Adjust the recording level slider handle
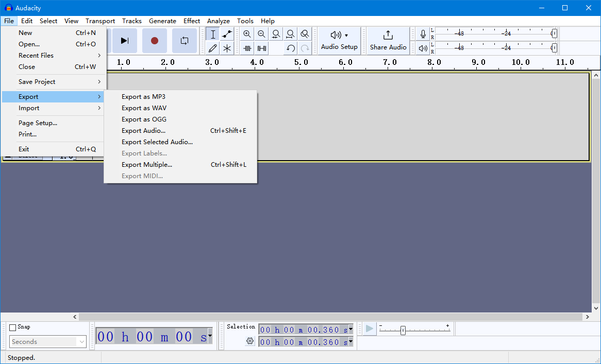 [x=554, y=33]
